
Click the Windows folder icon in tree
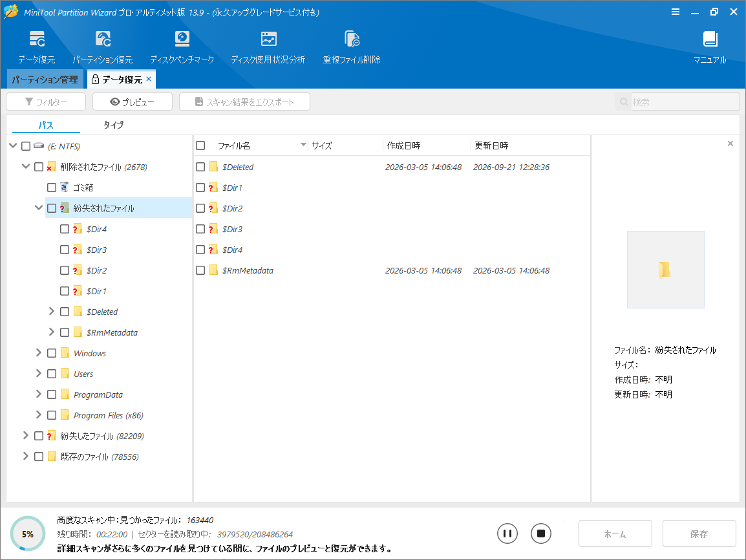pos(65,352)
